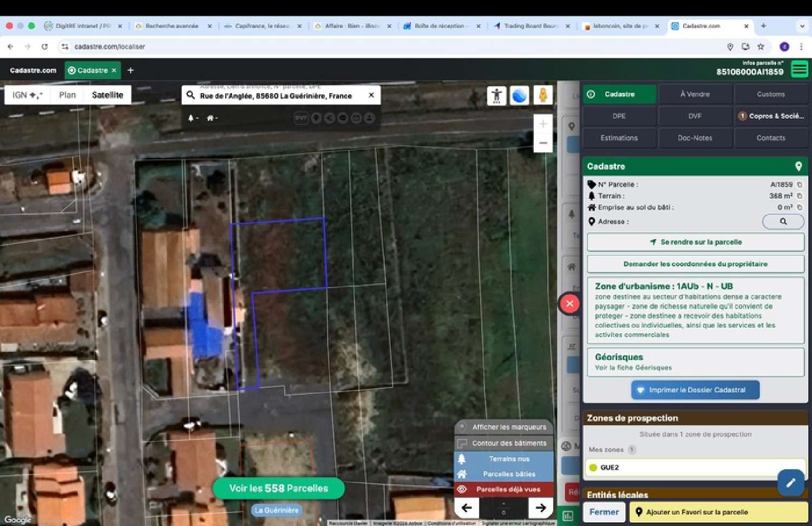Toggle Afficher les marqueurs

[x=503, y=427]
